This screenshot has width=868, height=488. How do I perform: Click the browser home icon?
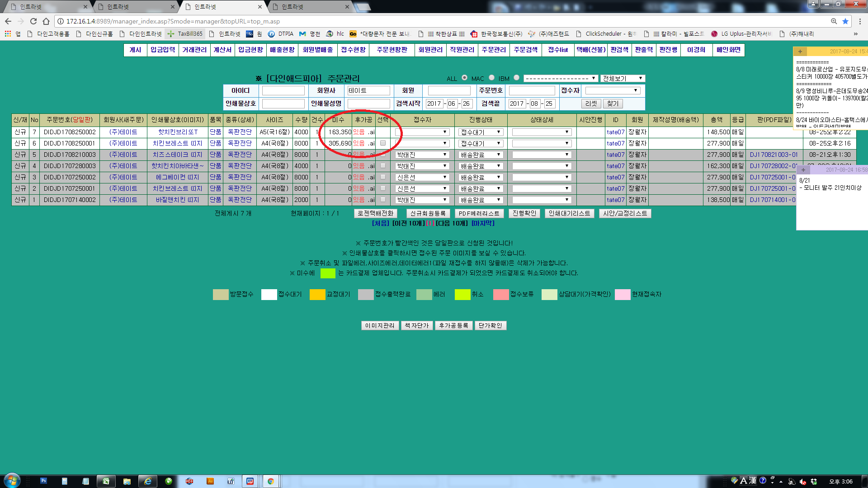[46, 21]
